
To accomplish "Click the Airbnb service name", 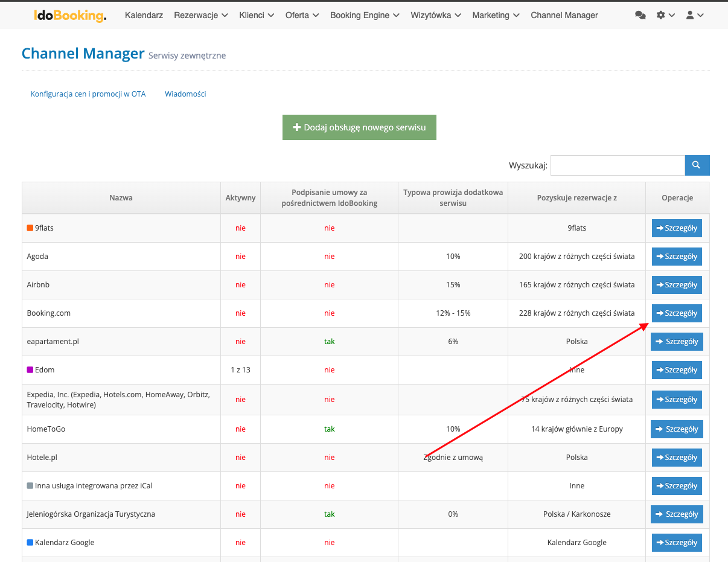I will click(x=38, y=285).
